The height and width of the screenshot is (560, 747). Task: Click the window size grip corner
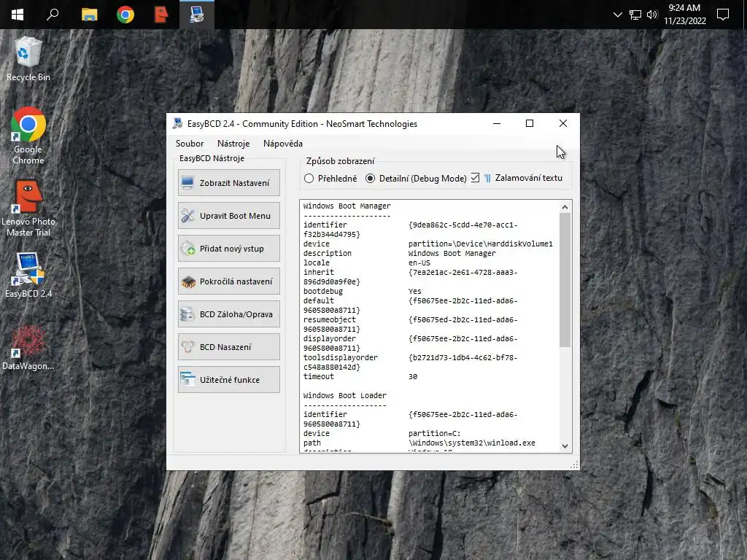coord(575,465)
